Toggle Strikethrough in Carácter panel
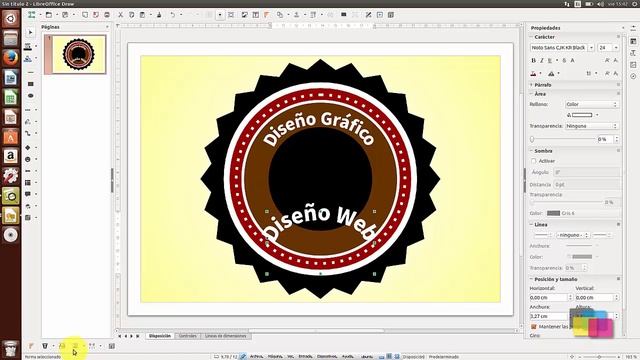 click(564, 60)
